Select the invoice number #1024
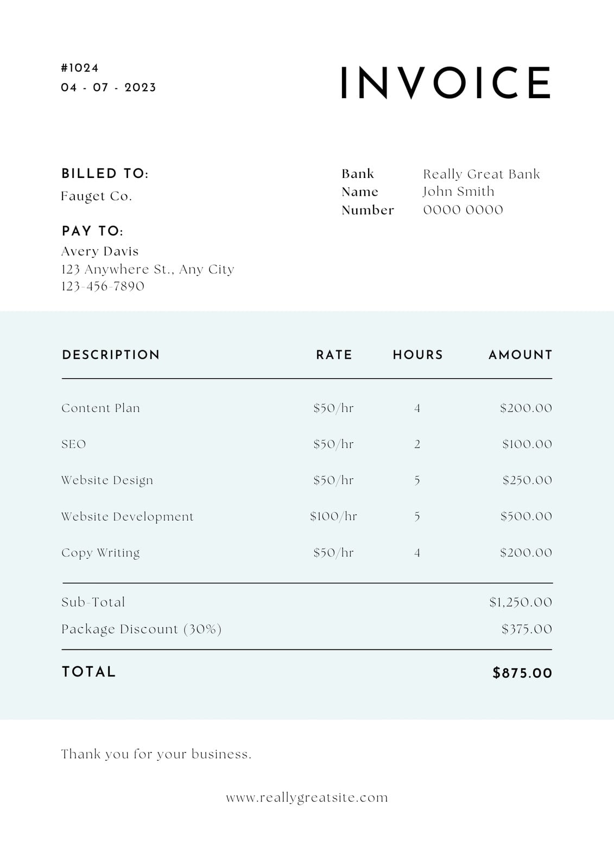Screen dimensions: 614x868 click(x=80, y=68)
